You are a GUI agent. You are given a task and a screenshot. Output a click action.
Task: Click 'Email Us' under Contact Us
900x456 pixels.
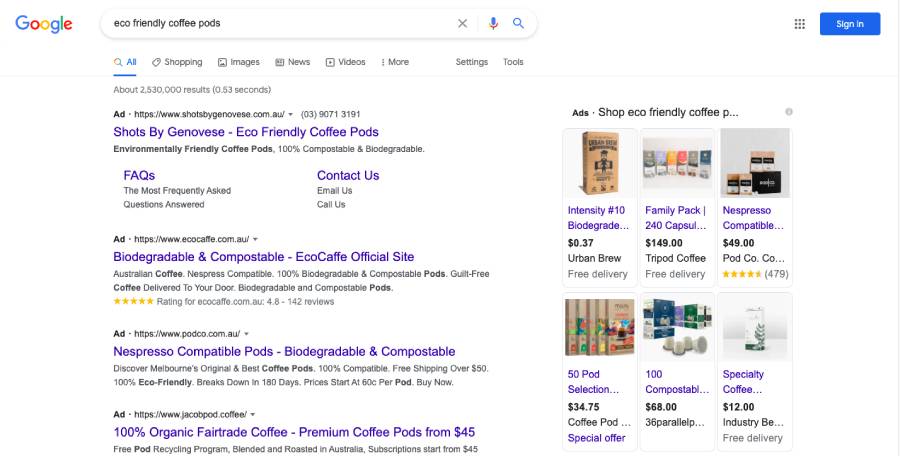[x=335, y=191]
